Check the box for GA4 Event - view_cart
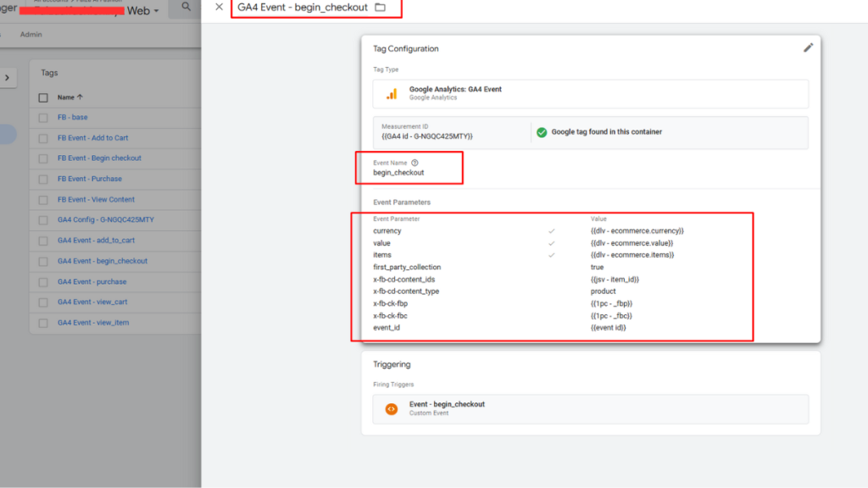Screen dimensions: 868x488 pos(43,302)
